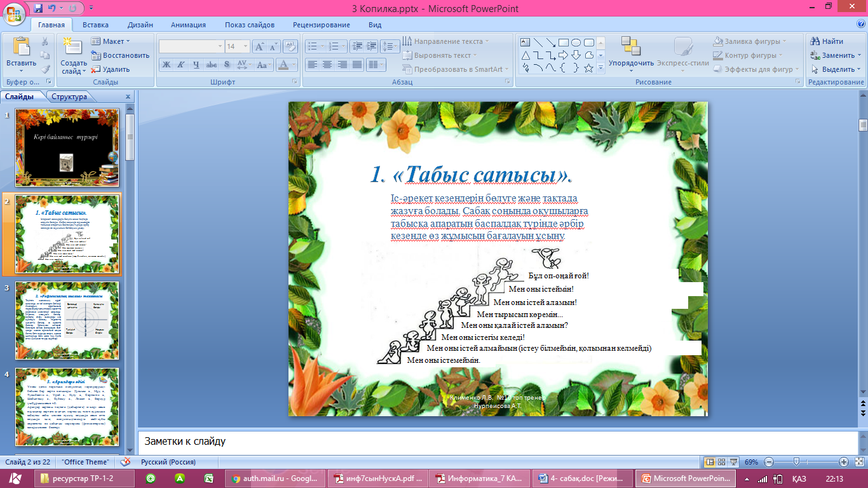Viewport: 868px width, 488px height.
Task: Choose the isosceles triangle shape
Action: click(x=526, y=55)
